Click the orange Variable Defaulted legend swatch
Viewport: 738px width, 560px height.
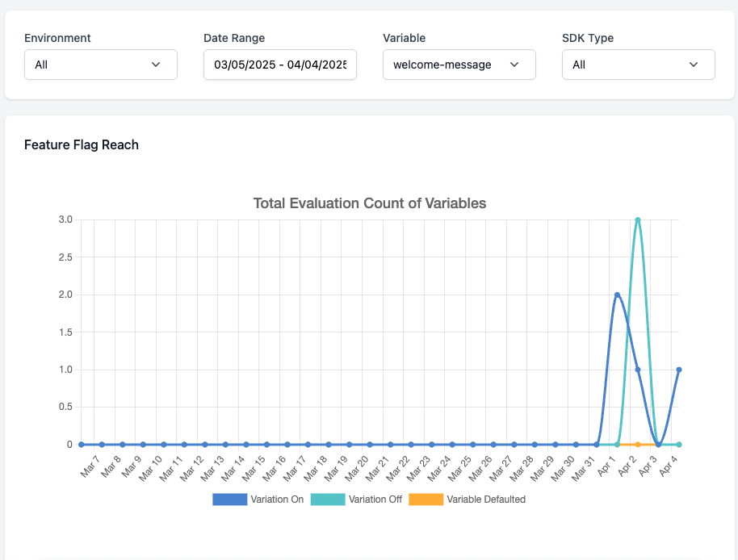click(x=426, y=499)
